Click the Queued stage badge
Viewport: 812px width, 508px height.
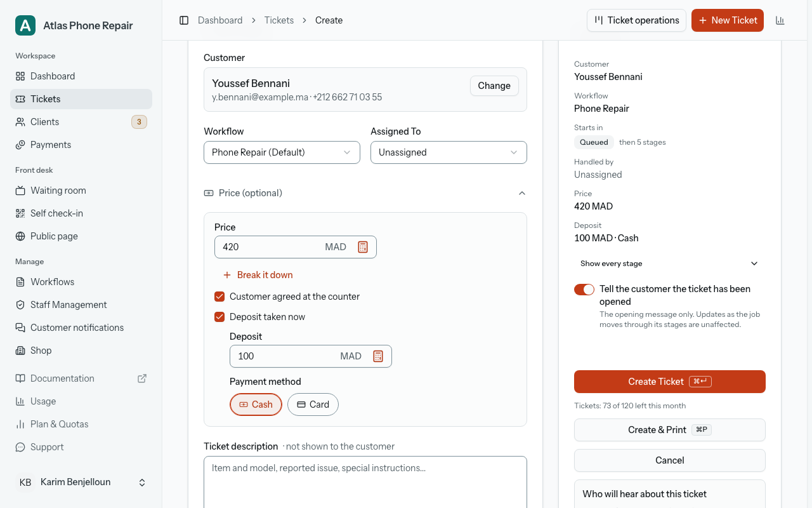click(x=594, y=142)
